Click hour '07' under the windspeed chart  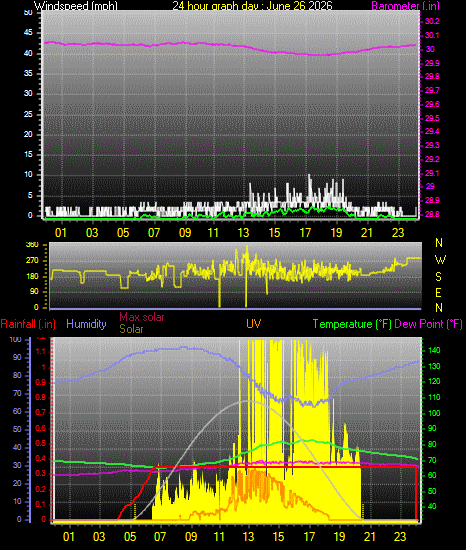coord(154,233)
